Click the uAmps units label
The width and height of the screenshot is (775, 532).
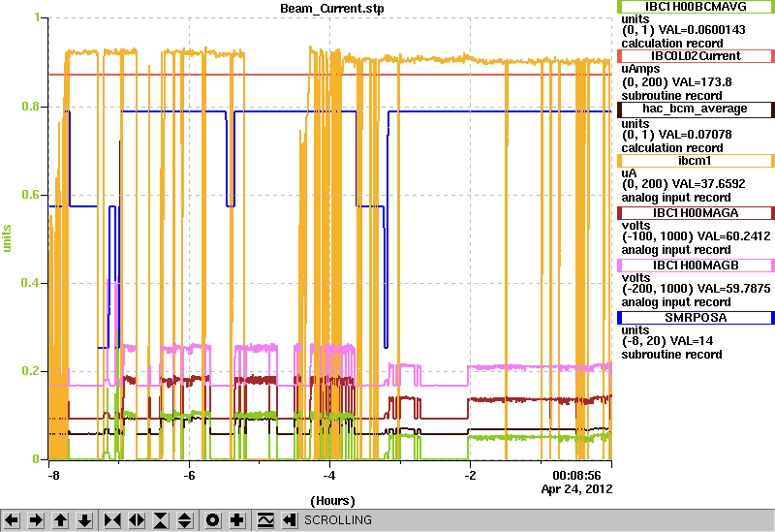point(640,69)
